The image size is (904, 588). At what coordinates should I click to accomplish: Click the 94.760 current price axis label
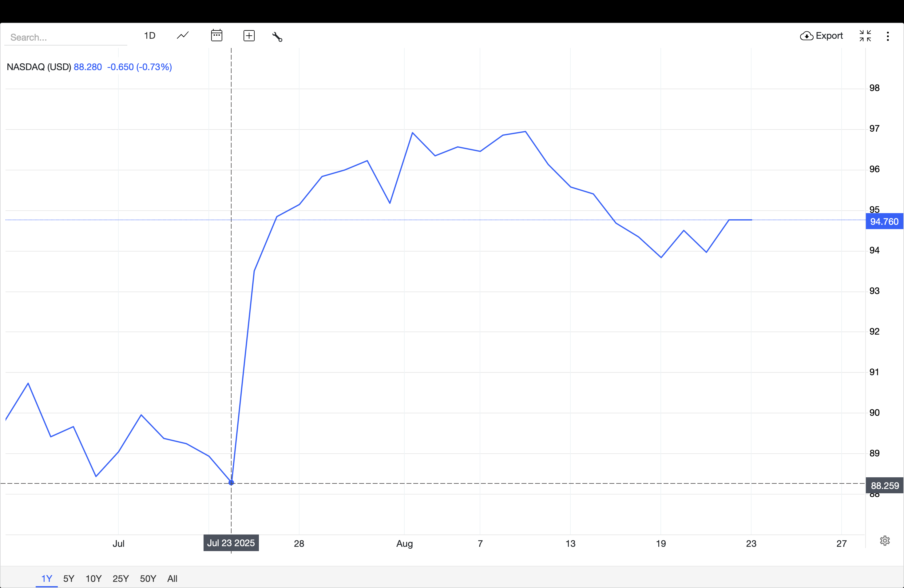pos(884,221)
